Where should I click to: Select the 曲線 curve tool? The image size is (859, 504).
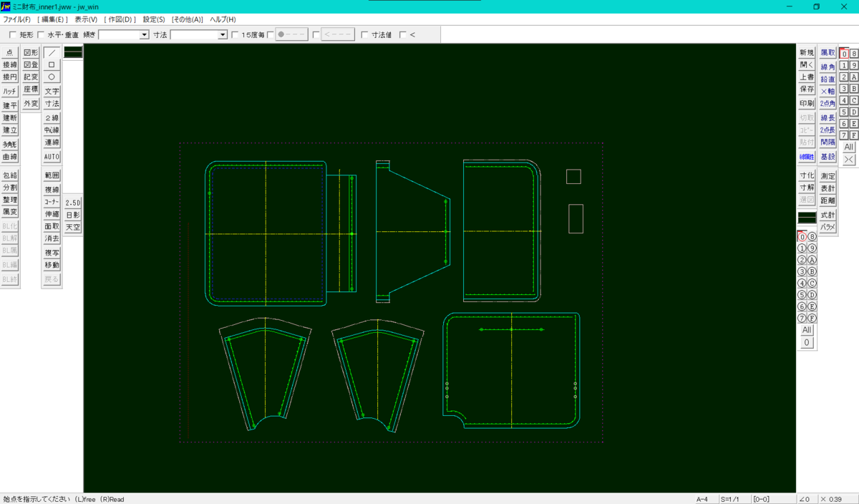tap(10, 157)
